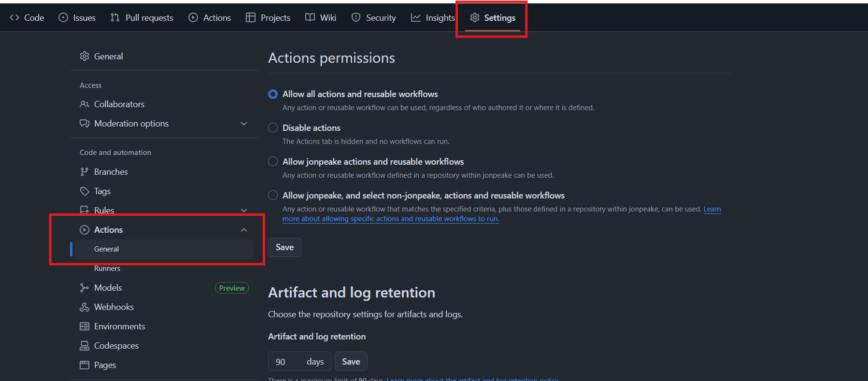Click the Pages browser icon
The image size is (868, 381).
click(x=85, y=365)
